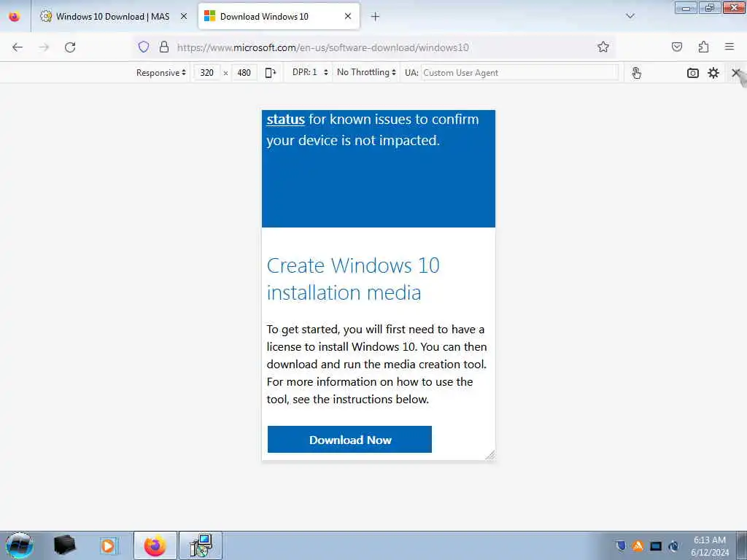Switch to Windows 10 Download MAS tab
747x560 pixels.
click(x=112, y=17)
